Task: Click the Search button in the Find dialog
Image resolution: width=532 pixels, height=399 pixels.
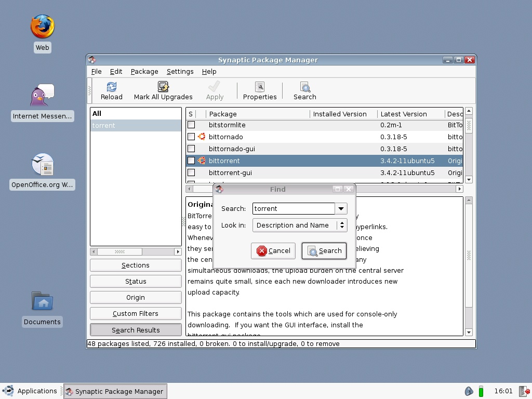Action: click(x=324, y=251)
